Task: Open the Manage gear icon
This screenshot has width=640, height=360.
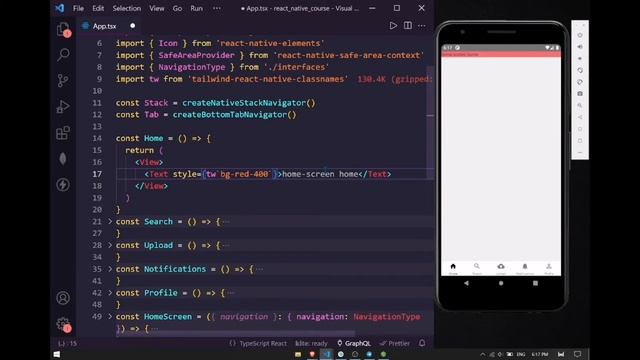Action: click(x=63, y=324)
